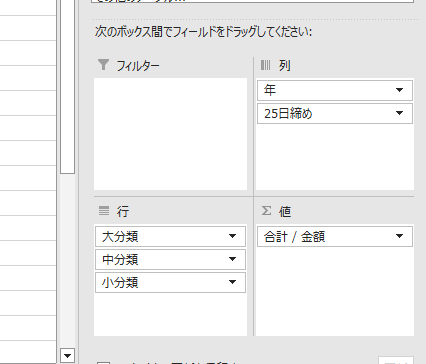Click the rows icon beside 行
Viewport: 426px width, 364px height.
coord(104,211)
